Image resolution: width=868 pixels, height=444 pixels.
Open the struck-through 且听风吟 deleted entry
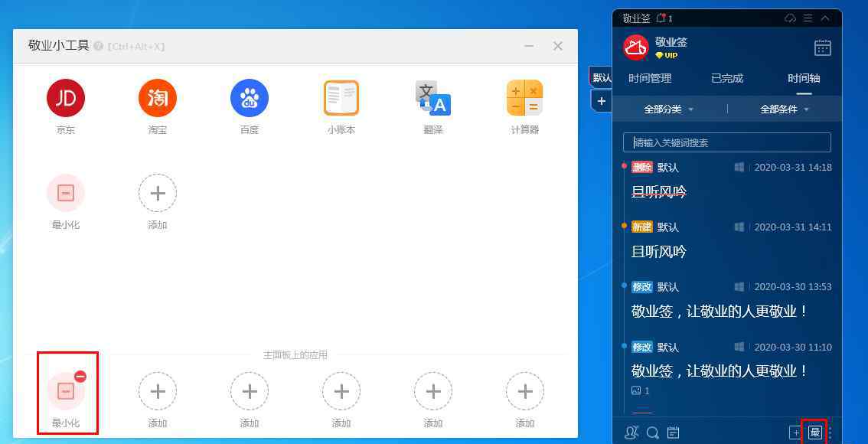coord(659,192)
